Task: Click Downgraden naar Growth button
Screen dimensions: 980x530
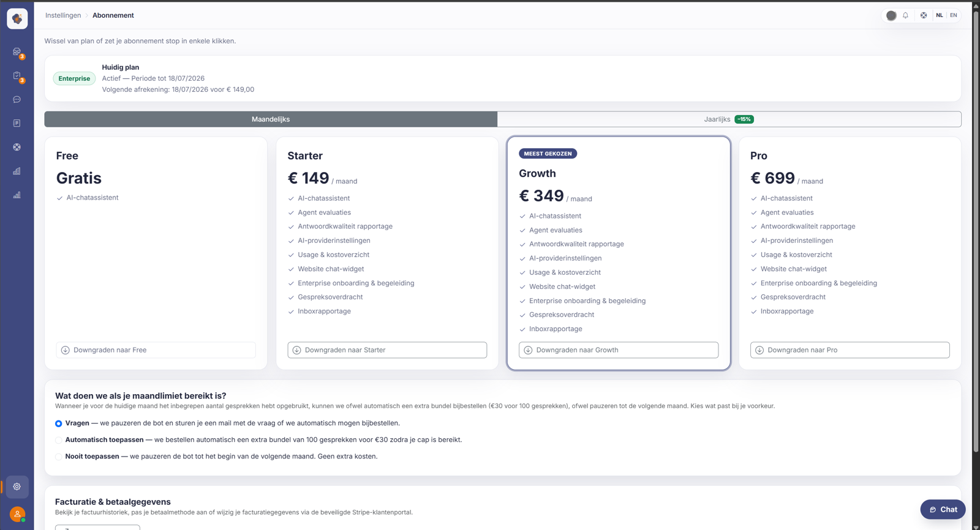Action: pos(619,350)
